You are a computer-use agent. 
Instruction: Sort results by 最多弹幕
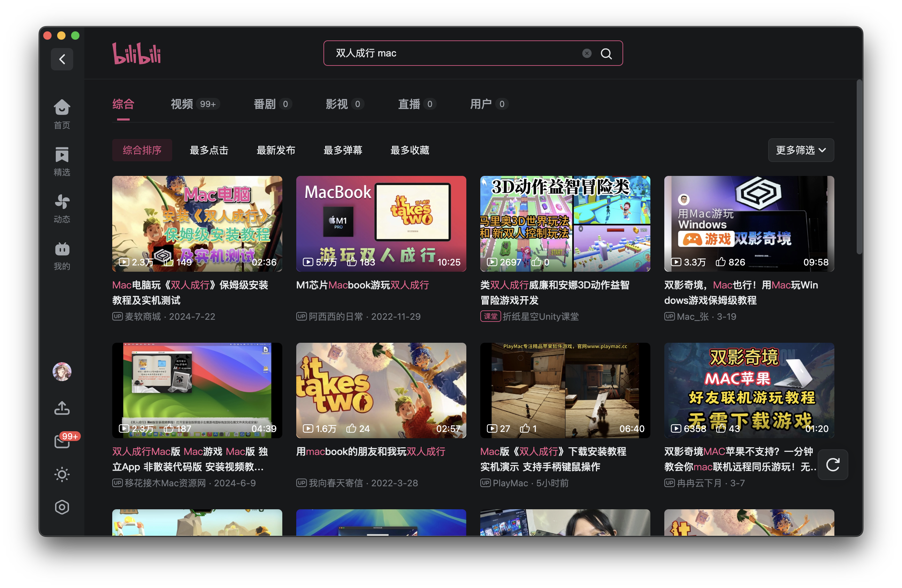(x=343, y=150)
